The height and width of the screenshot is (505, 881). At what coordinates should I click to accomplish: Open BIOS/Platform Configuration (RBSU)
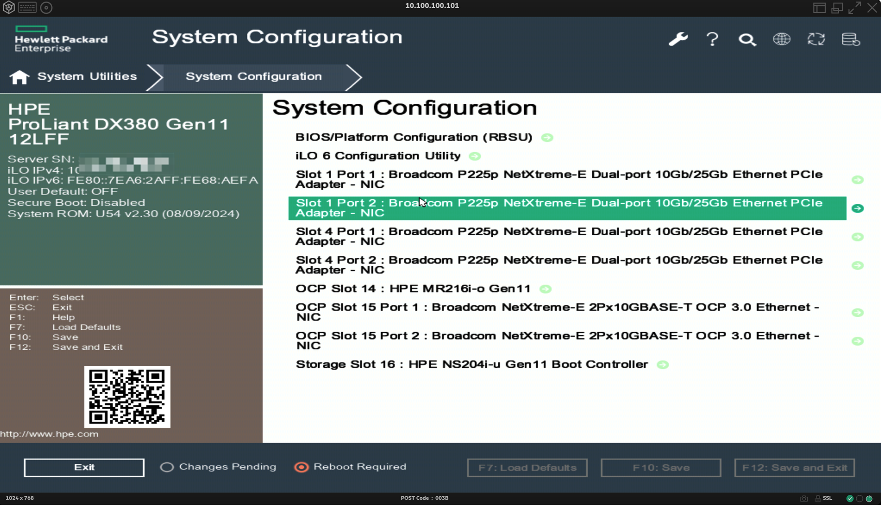(414, 138)
